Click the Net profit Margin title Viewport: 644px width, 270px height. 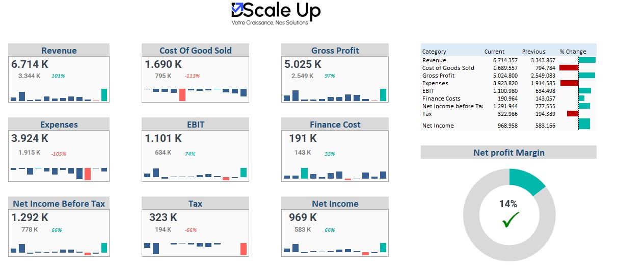click(x=508, y=153)
